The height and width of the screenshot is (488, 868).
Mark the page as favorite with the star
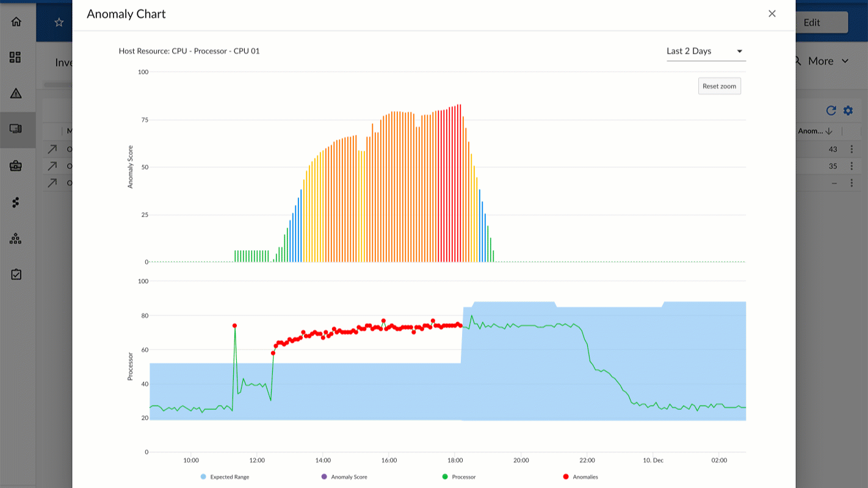(x=59, y=23)
